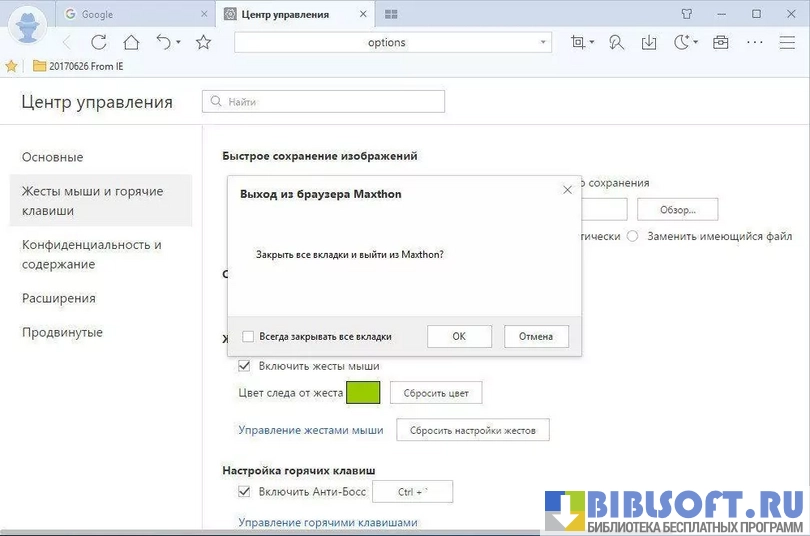Select 'Основные' in the sidebar

point(53,157)
